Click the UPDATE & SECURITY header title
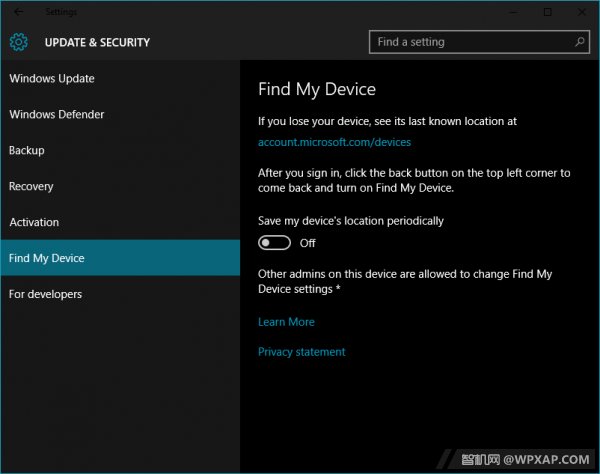Image resolution: width=600 pixels, height=474 pixels. tap(97, 42)
